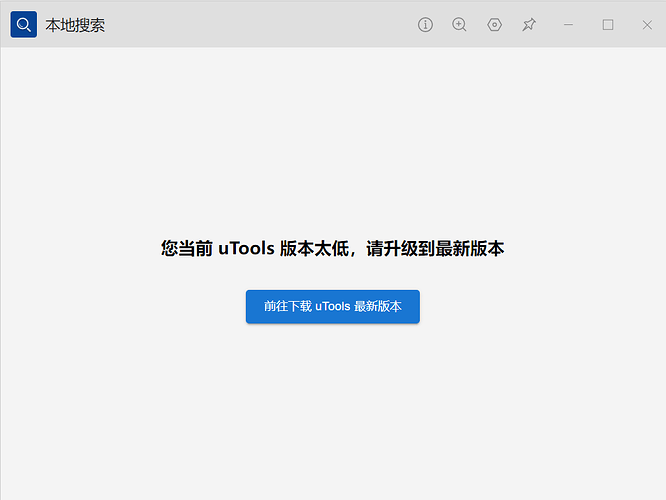
Task: Maximize the 本地搜索 window
Action: pyautogui.click(x=608, y=25)
